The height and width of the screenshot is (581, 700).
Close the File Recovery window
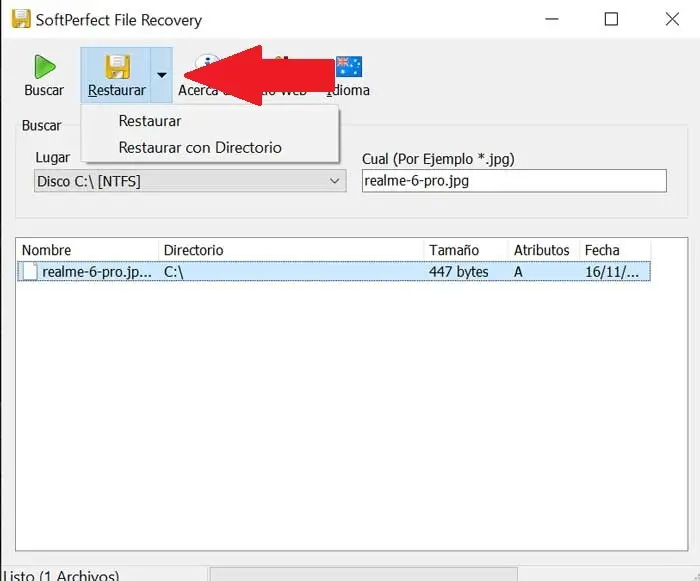point(672,19)
